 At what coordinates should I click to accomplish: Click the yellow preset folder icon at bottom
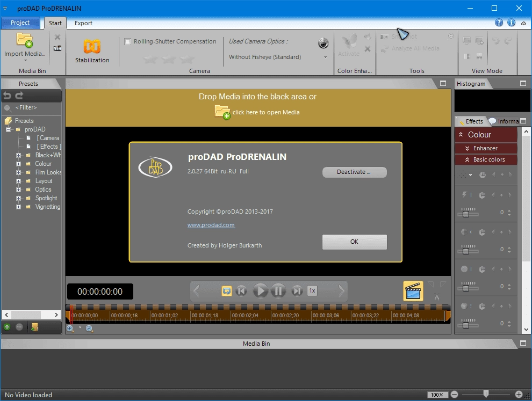[34, 327]
